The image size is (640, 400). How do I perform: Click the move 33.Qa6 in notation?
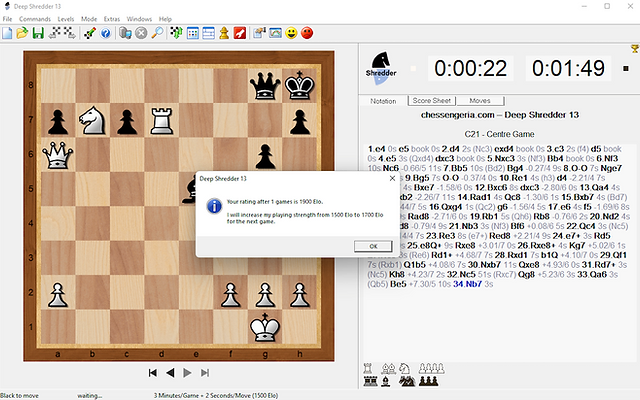tap(592, 274)
